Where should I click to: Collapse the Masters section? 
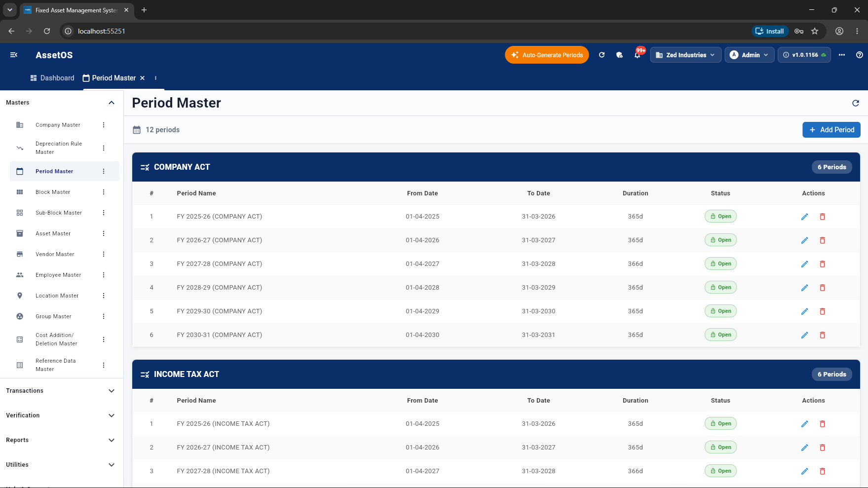(x=112, y=103)
